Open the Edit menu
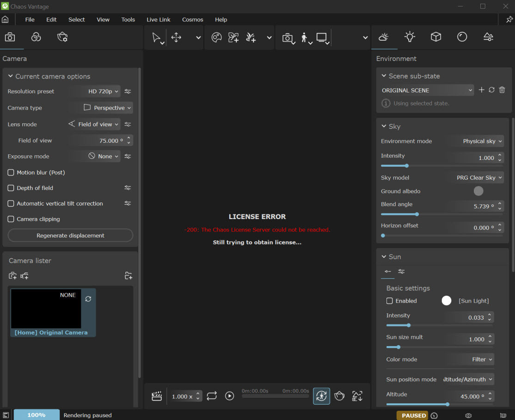This screenshot has height=420, width=515. click(x=51, y=19)
